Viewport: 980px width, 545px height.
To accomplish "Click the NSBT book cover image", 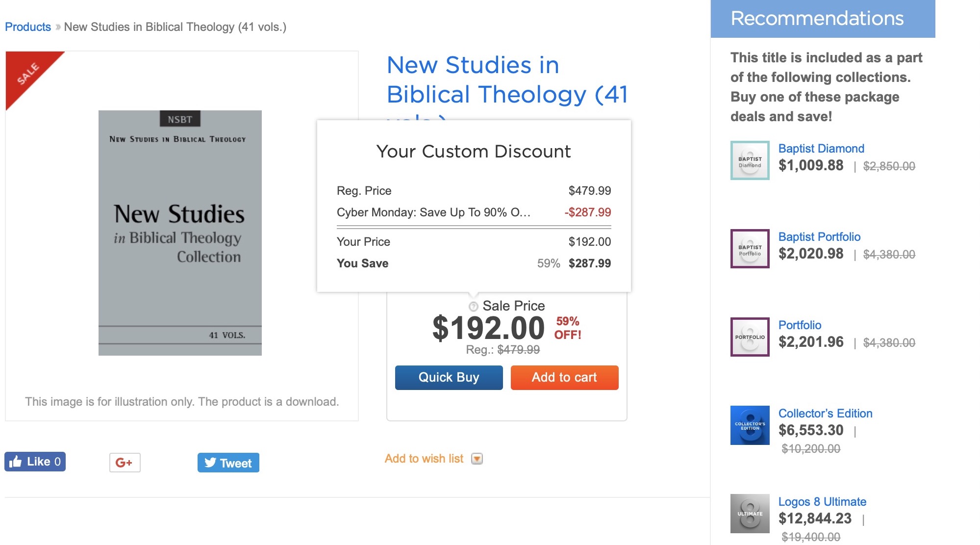I will pos(180,233).
